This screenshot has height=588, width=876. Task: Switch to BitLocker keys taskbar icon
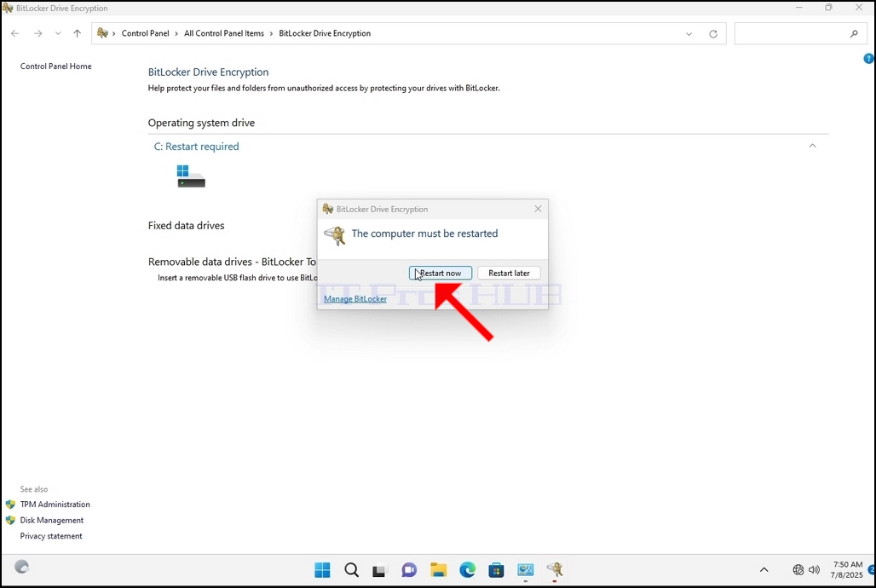point(555,570)
